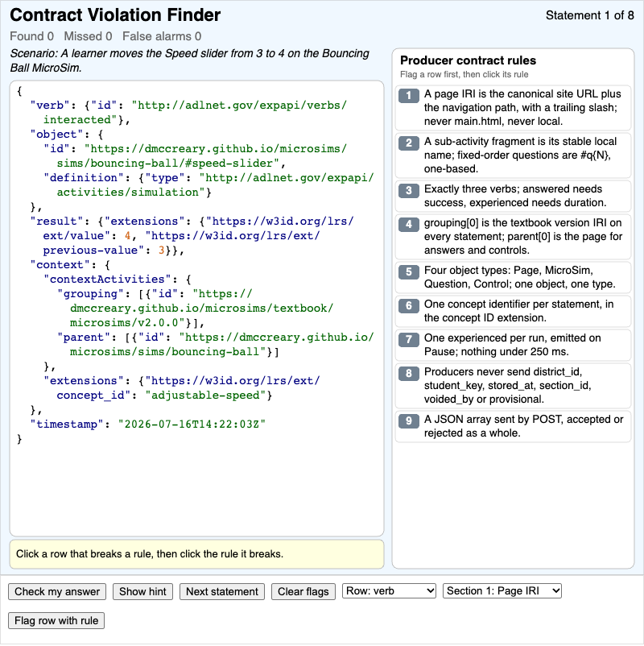
Task: Flag the "grouping" row
Action: point(195,309)
